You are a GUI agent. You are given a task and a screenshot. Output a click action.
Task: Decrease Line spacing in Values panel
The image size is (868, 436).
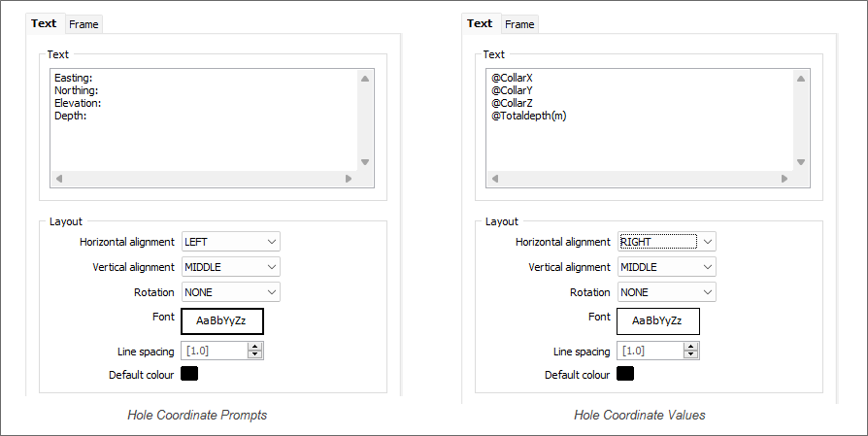pyautogui.click(x=690, y=354)
